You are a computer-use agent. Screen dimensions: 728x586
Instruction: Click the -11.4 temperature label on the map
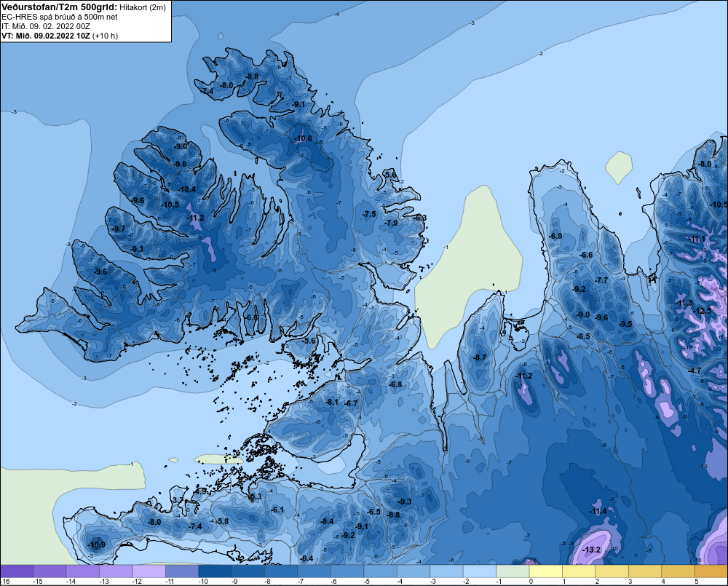[x=598, y=511]
